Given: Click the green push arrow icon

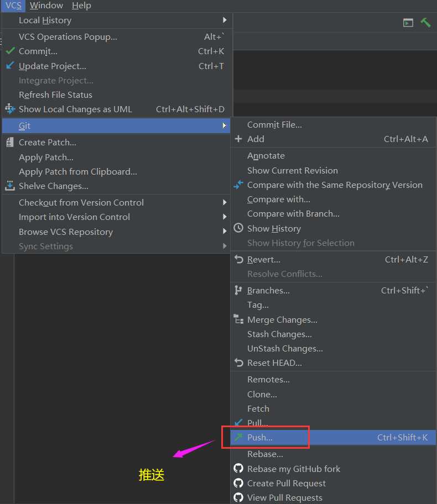Looking at the screenshot, I should 238,437.
